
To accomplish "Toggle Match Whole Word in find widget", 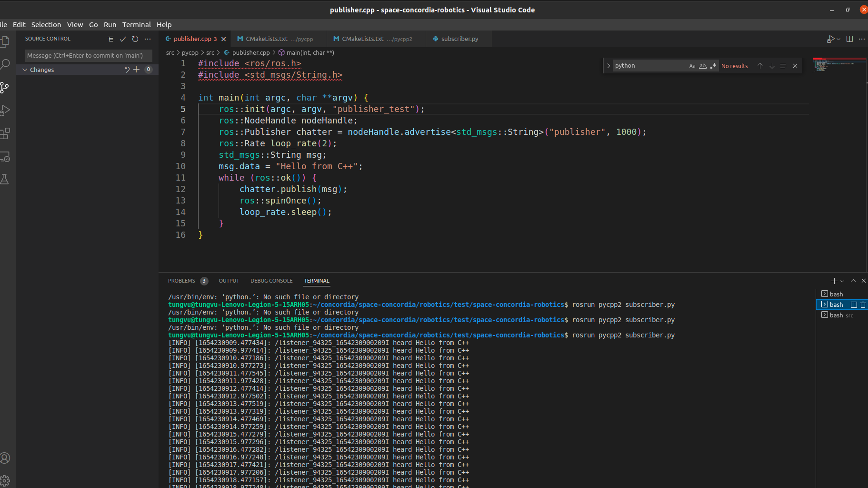I will click(x=703, y=66).
